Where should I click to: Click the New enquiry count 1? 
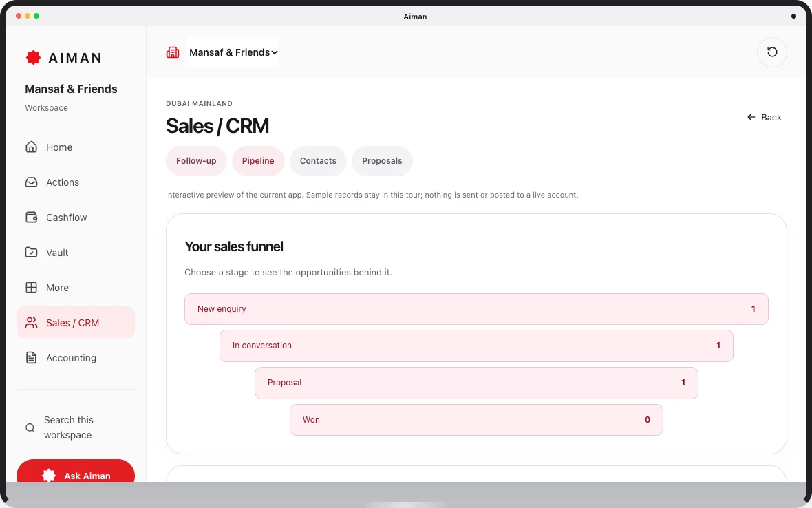(x=753, y=309)
